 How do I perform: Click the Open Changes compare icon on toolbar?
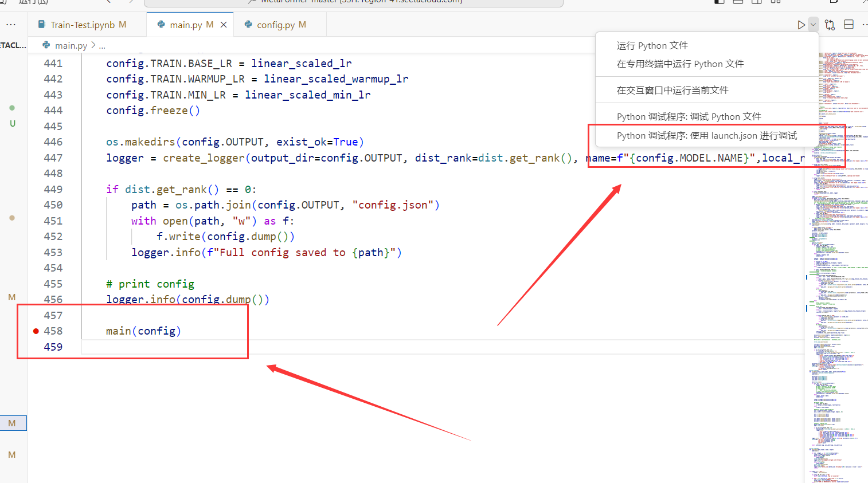point(830,25)
